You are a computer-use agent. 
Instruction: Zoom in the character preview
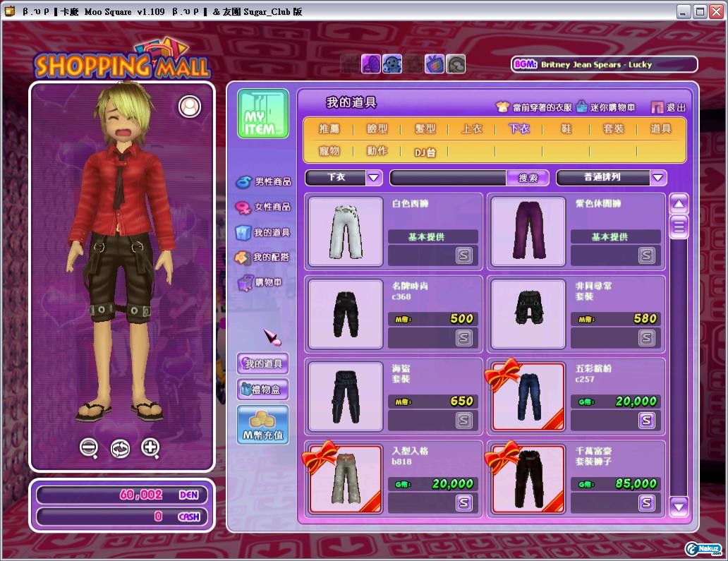pos(150,447)
